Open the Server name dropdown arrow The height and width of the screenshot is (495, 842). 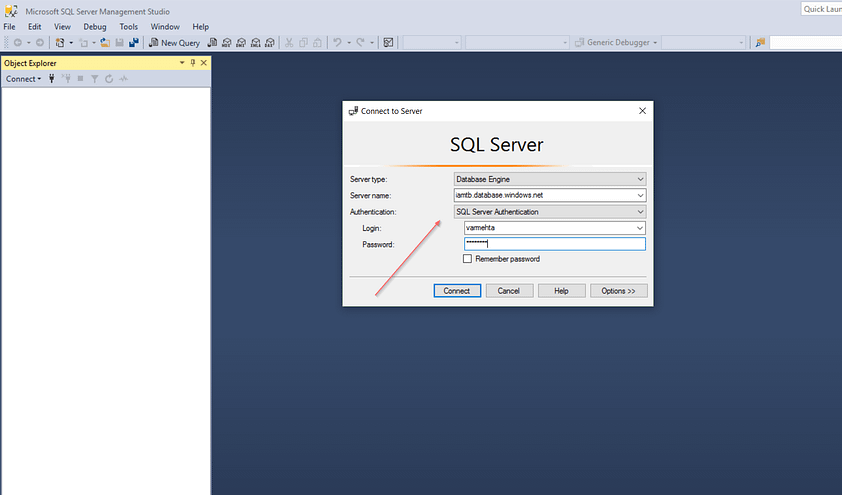click(x=640, y=195)
